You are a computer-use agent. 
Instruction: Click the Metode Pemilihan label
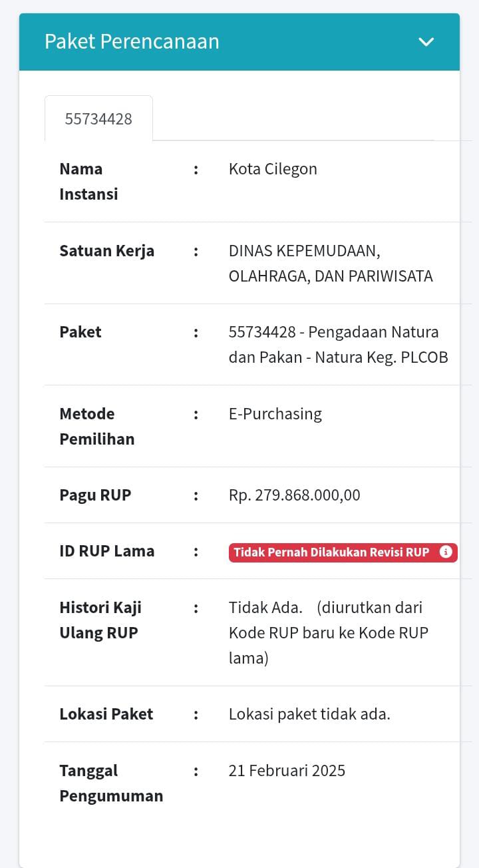click(96, 426)
